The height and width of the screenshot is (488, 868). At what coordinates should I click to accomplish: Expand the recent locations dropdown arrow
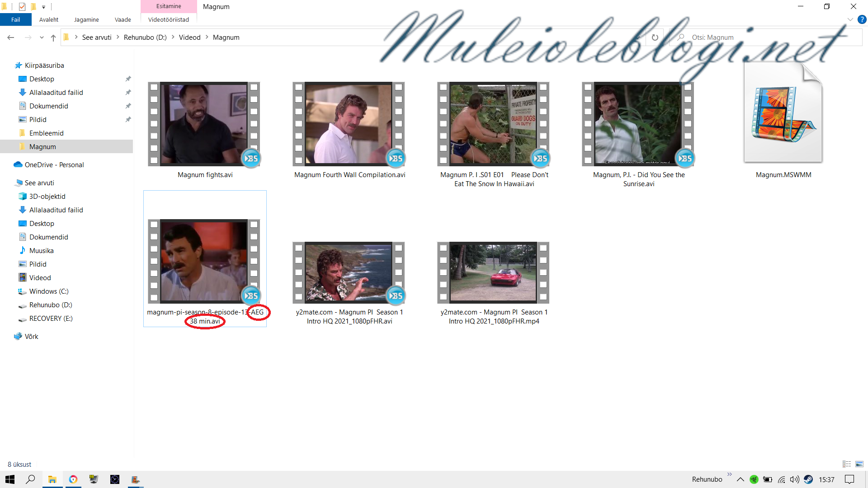click(x=42, y=38)
